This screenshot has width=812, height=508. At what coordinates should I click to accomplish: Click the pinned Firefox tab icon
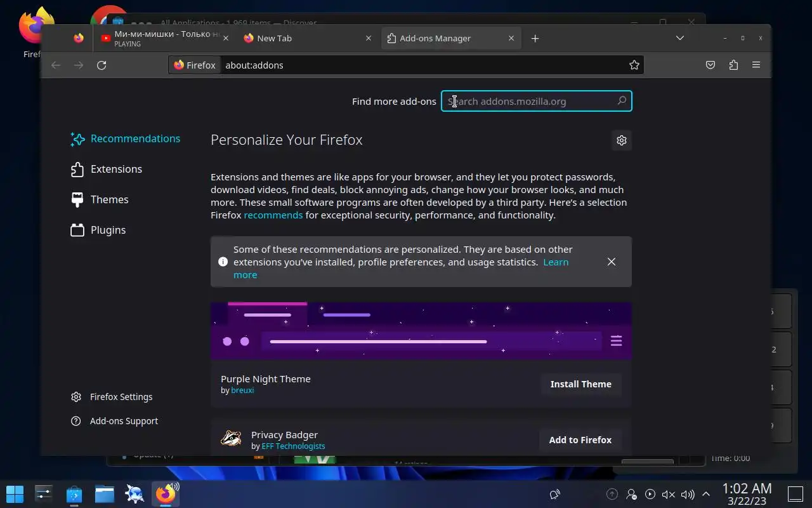click(79, 38)
